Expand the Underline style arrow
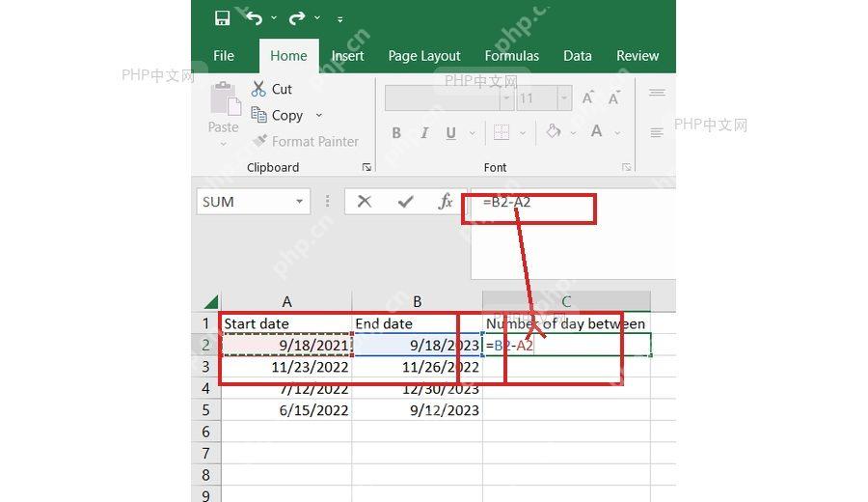 click(x=473, y=133)
